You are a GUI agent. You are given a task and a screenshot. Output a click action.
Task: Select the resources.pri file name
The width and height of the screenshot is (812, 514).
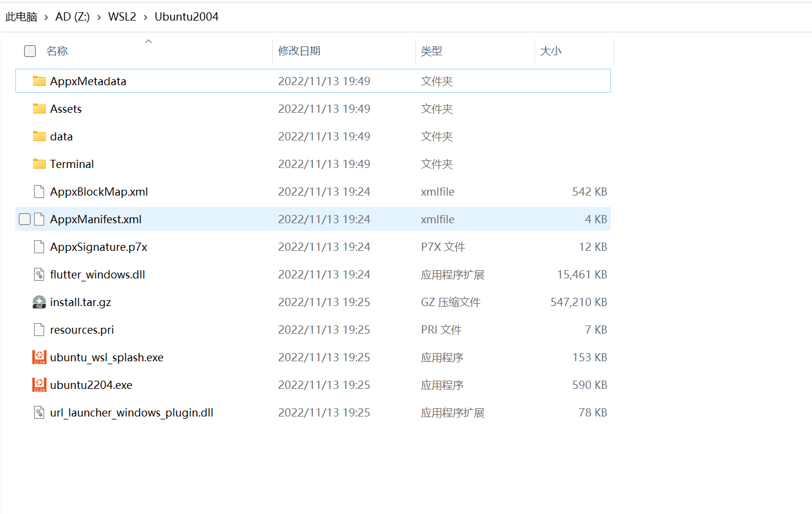pos(82,330)
